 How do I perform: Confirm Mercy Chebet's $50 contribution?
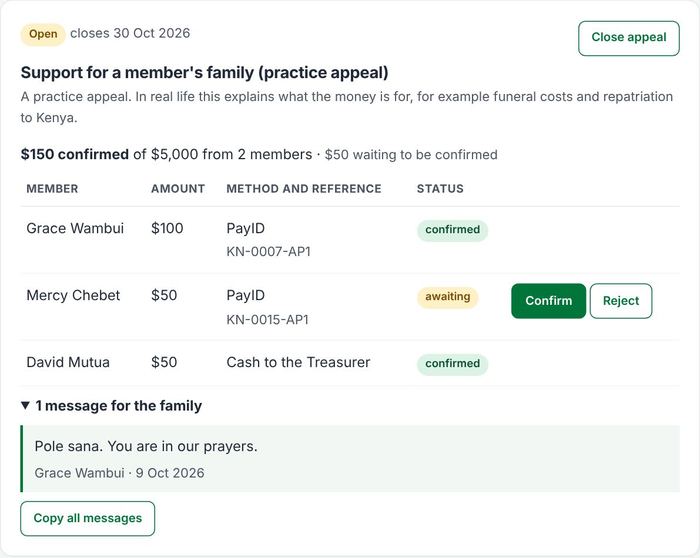point(548,301)
